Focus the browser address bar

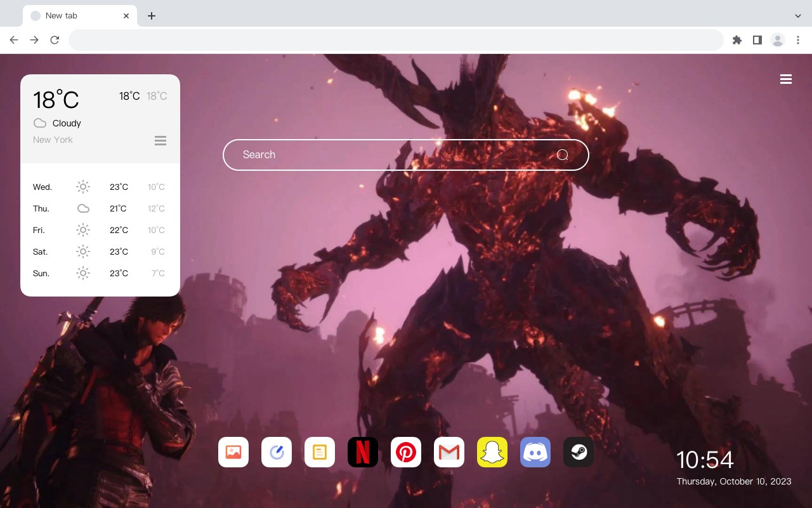[x=396, y=40]
